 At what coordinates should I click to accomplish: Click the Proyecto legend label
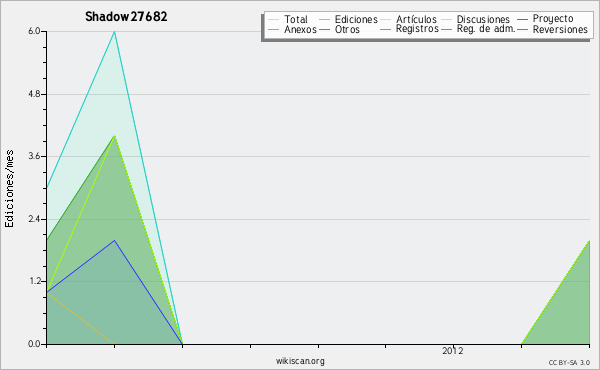553,19
